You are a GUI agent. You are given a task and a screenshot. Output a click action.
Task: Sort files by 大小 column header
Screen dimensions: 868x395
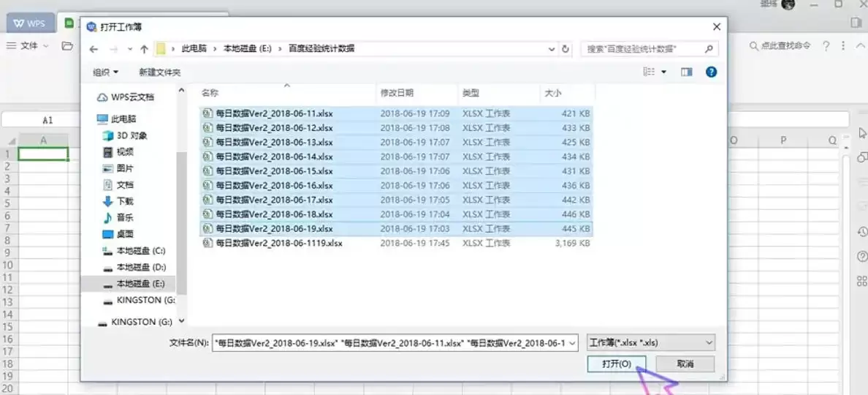tap(553, 94)
